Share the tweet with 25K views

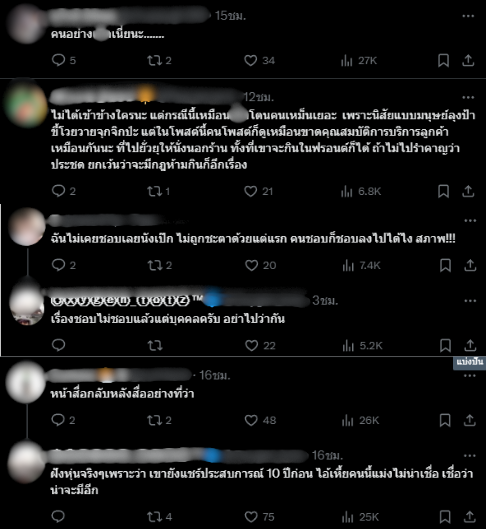469,517
